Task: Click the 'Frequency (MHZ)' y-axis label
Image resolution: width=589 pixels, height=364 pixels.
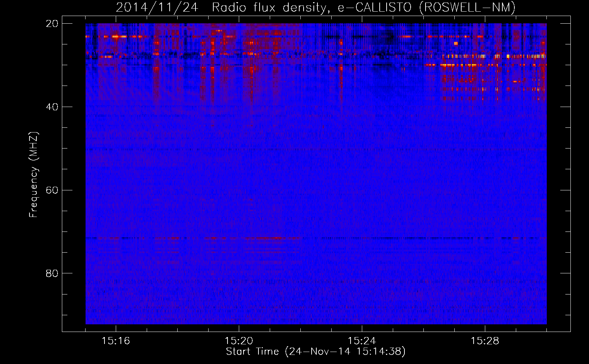Action: point(33,175)
